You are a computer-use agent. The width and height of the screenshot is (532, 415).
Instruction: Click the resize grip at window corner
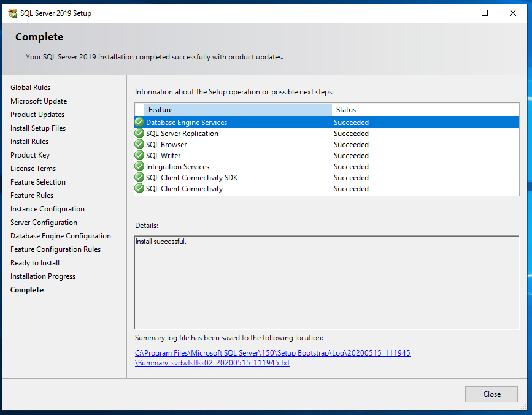click(523, 406)
